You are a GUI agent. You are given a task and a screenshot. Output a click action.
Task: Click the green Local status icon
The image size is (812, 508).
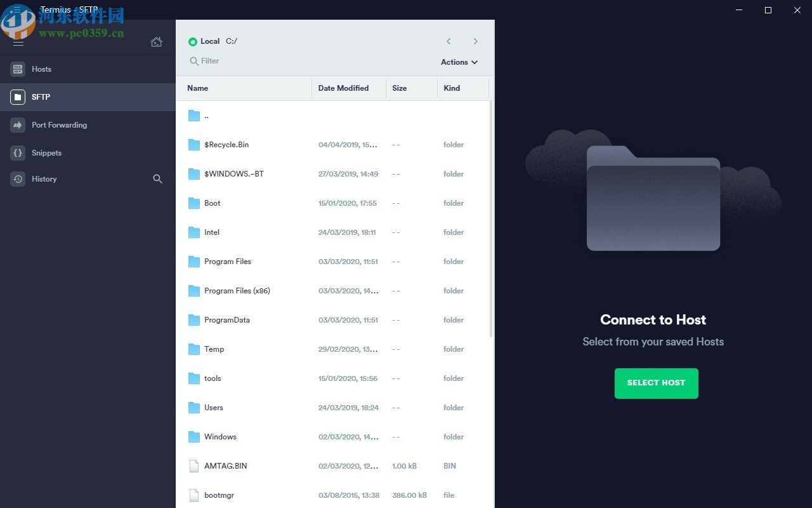tap(193, 42)
